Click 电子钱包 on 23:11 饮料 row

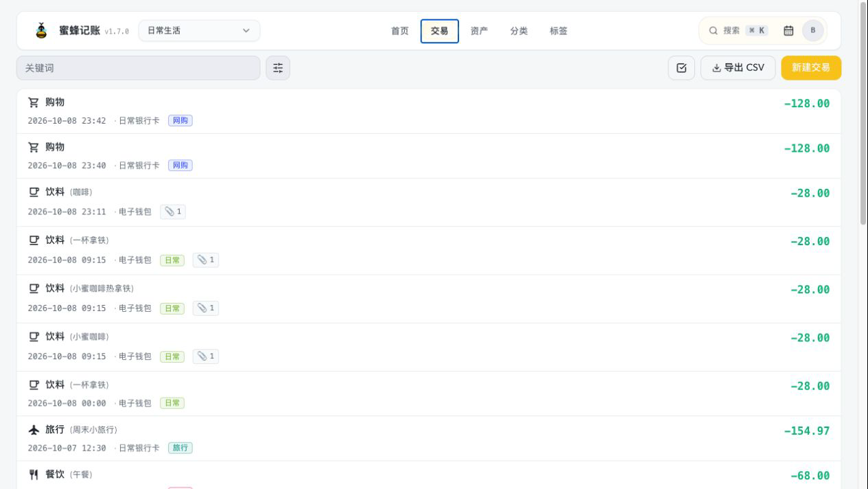coord(135,212)
